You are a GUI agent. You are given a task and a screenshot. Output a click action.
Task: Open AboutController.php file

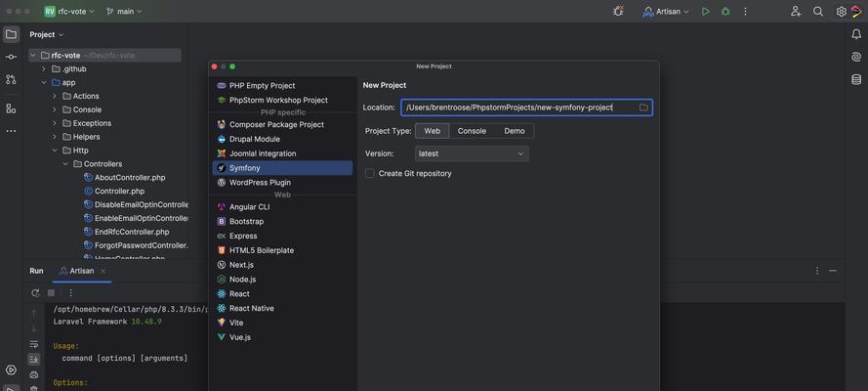pos(130,177)
